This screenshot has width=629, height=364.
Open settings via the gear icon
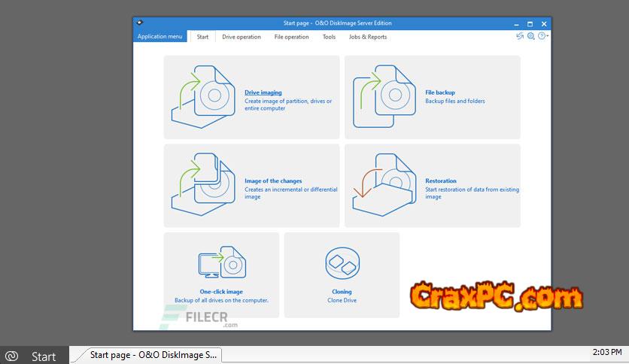point(530,36)
